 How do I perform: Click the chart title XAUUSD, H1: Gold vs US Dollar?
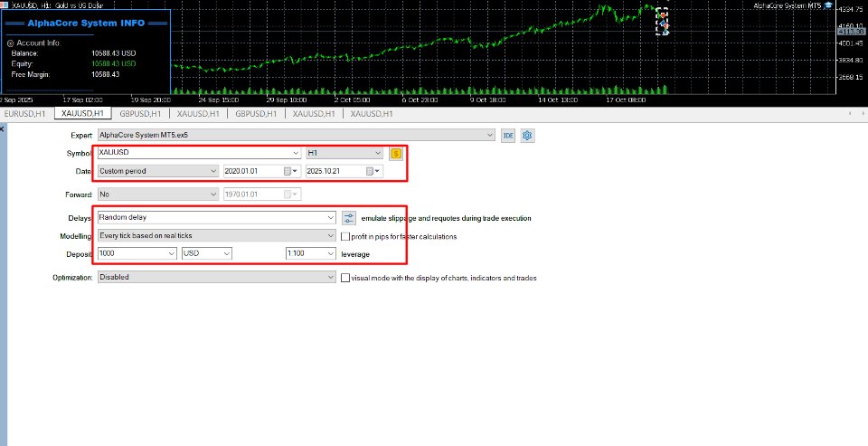pyautogui.click(x=57, y=5)
